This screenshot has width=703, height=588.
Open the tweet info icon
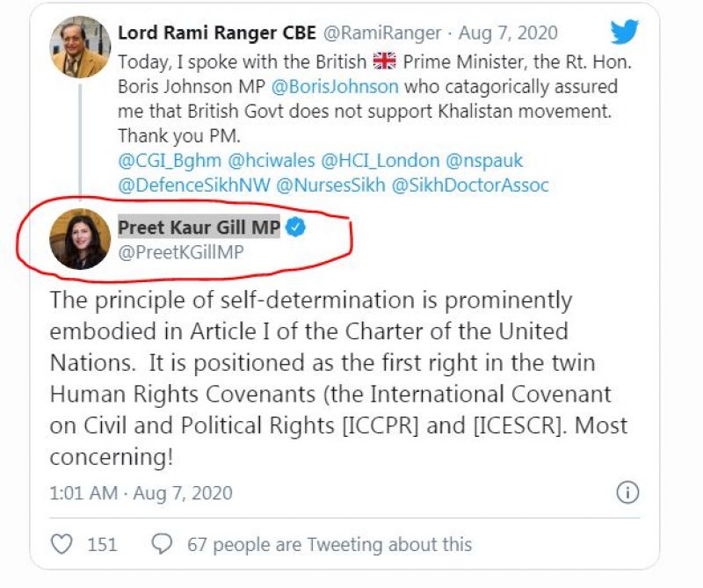(x=627, y=493)
